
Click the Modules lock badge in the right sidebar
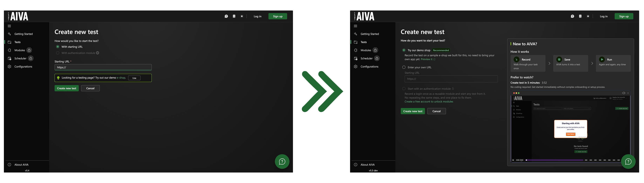point(375,50)
